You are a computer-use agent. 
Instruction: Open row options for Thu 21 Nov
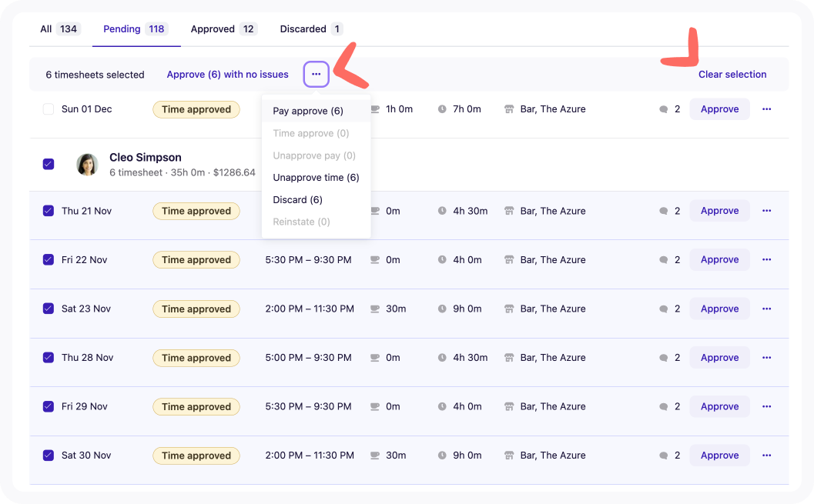point(767,211)
